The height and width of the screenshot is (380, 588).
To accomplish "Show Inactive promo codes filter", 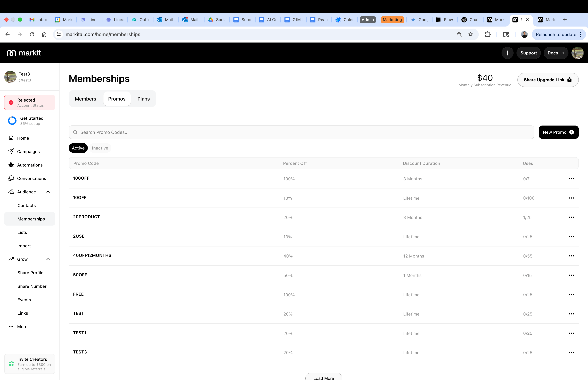I will (100, 148).
